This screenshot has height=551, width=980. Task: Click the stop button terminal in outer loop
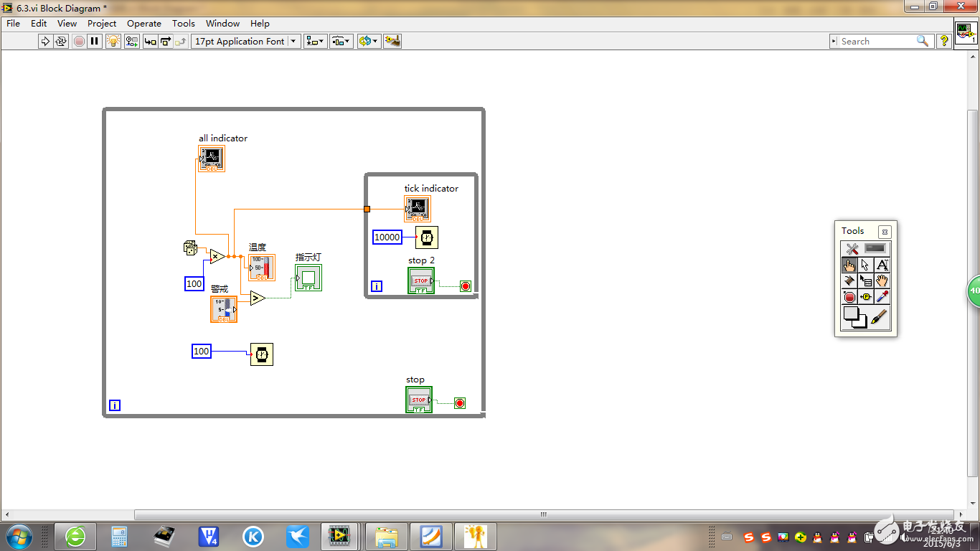[419, 400]
